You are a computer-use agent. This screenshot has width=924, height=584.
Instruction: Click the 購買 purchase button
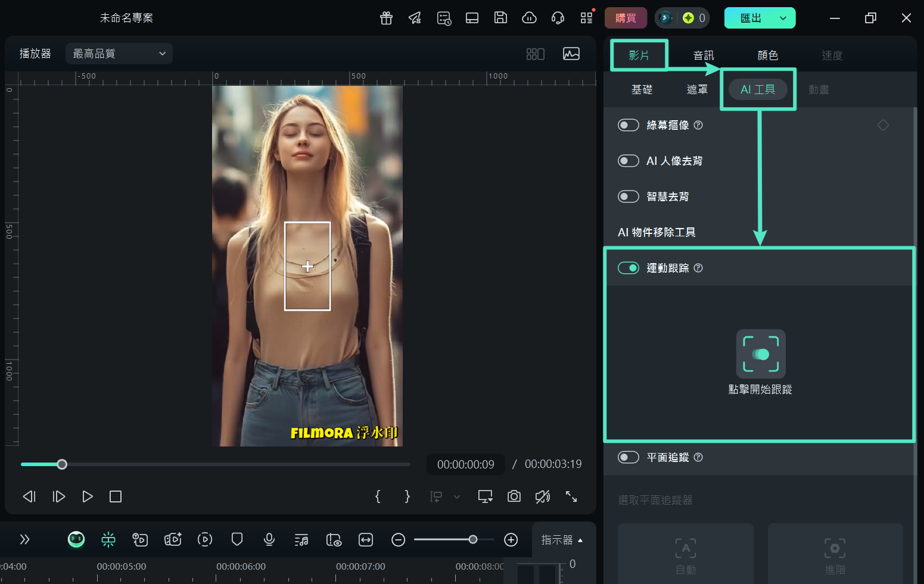point(626,18)
